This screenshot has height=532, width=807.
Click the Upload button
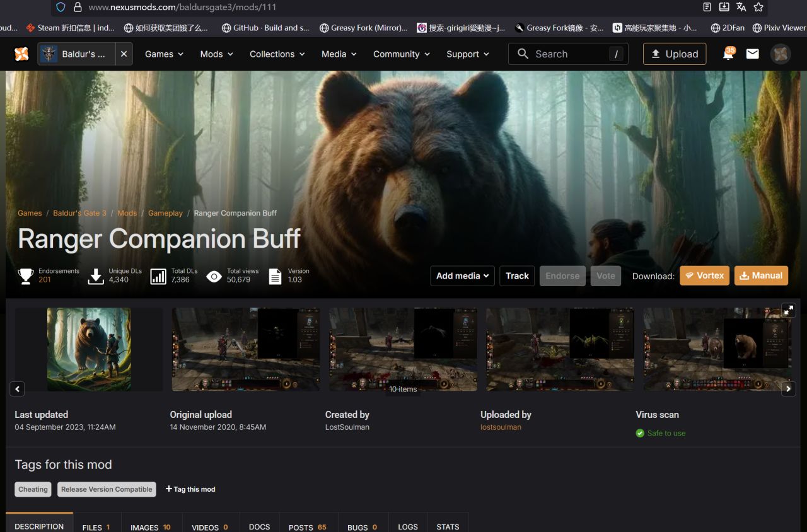(x=675, y=54)
